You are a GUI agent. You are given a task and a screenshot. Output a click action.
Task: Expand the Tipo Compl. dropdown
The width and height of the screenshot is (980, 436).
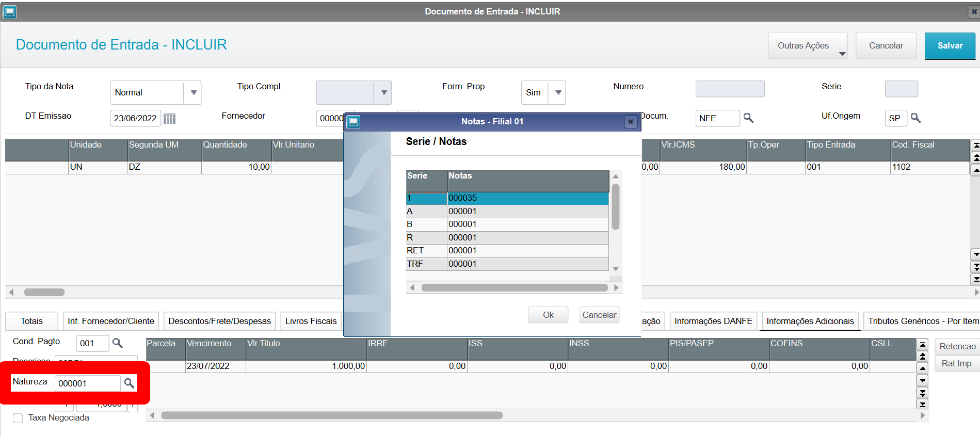pyautogui.click(x=384, y=93)
